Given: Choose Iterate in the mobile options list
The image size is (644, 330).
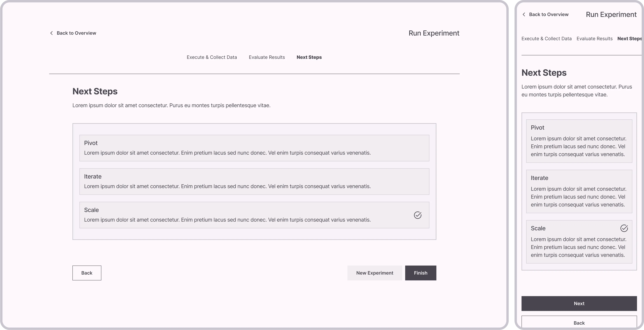Looking at the screenshot, I should [579, 191].
